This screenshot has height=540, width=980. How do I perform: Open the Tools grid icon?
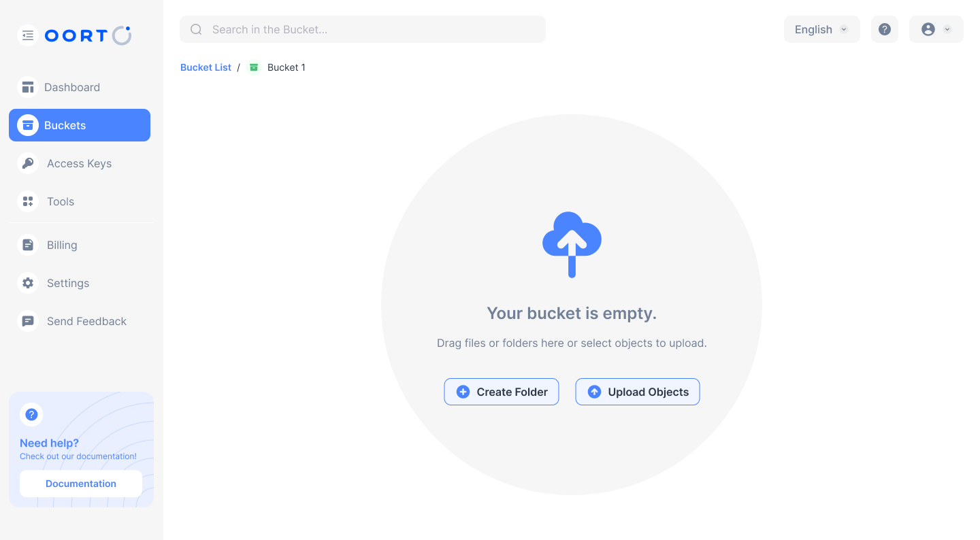pos(28,201)
